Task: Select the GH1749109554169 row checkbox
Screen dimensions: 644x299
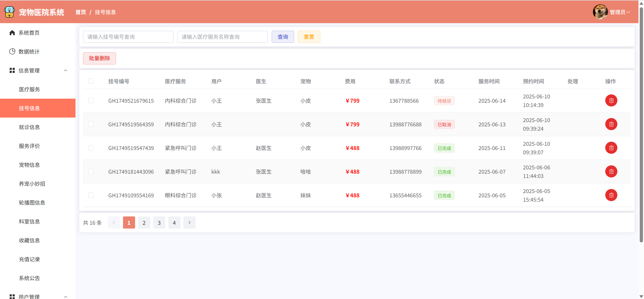Action: [x=91, y=195]
